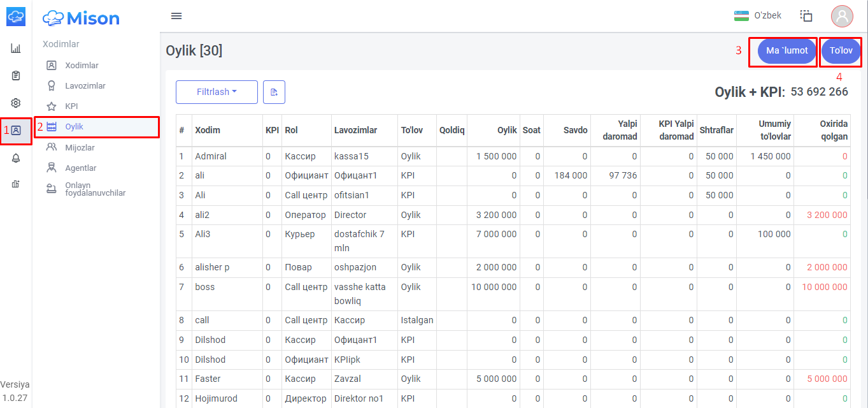Open the user avatar profile icon

pos(842,16)
